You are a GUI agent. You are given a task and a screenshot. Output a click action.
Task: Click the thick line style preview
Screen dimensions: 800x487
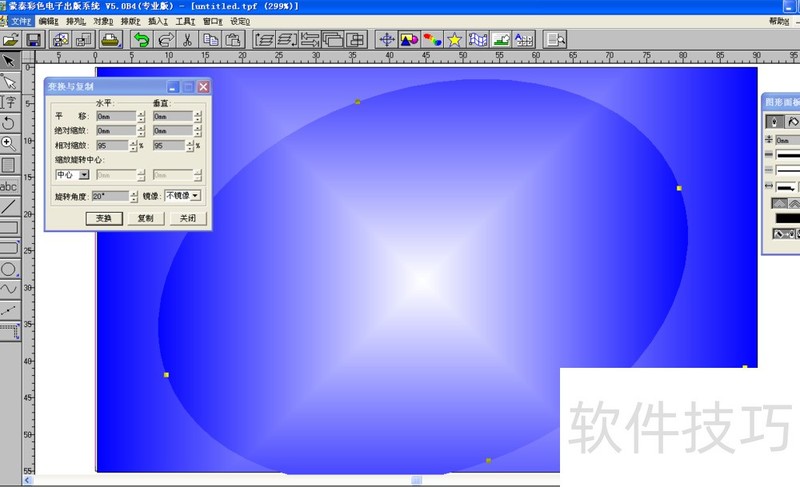[787, 155]
